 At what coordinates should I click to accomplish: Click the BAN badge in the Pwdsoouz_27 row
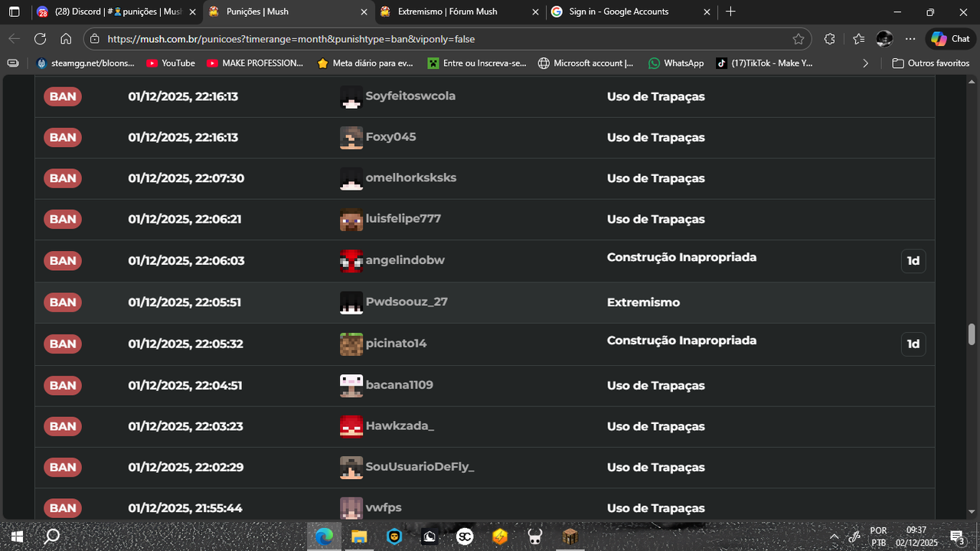pos(63,302)
